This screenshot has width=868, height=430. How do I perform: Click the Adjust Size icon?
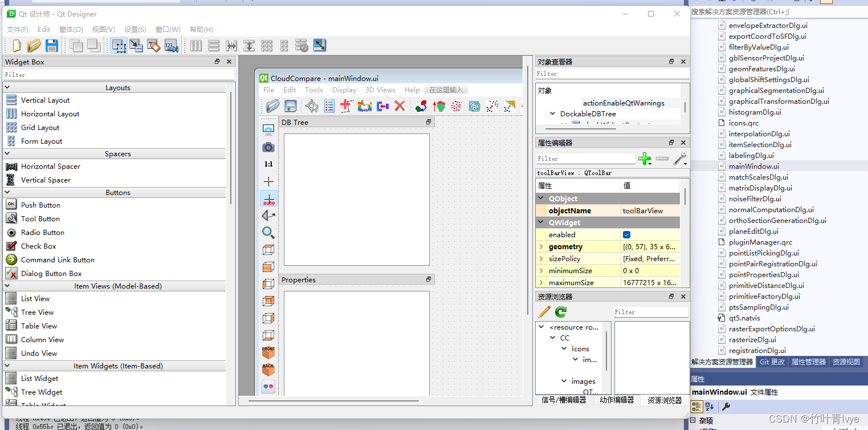[x=320, y=46]
